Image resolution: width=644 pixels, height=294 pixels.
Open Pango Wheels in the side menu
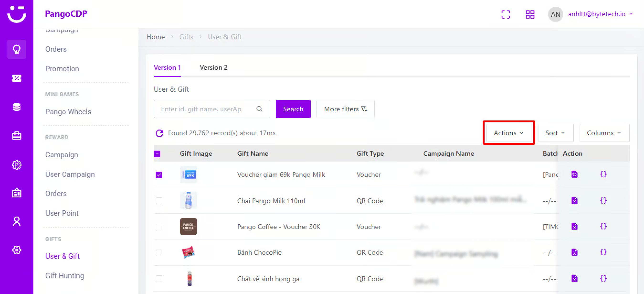(x=68, y=112)
